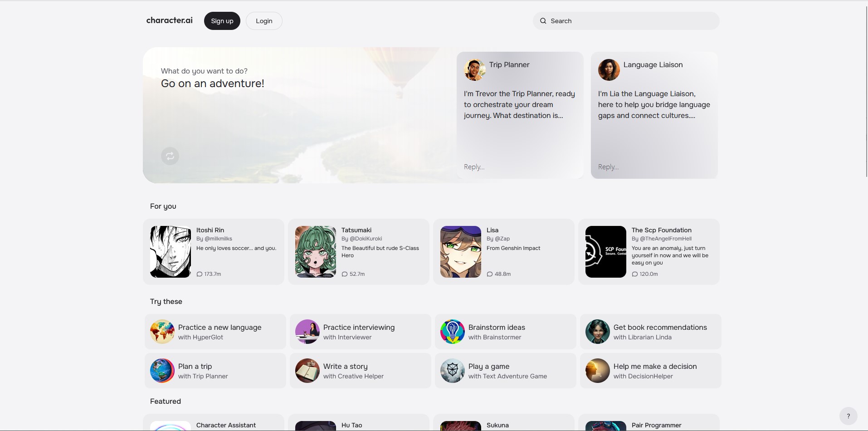This screenshot has height=431, width=868.
Task: Click the DecisionHelper avatar icon
Action: [598, 371]
